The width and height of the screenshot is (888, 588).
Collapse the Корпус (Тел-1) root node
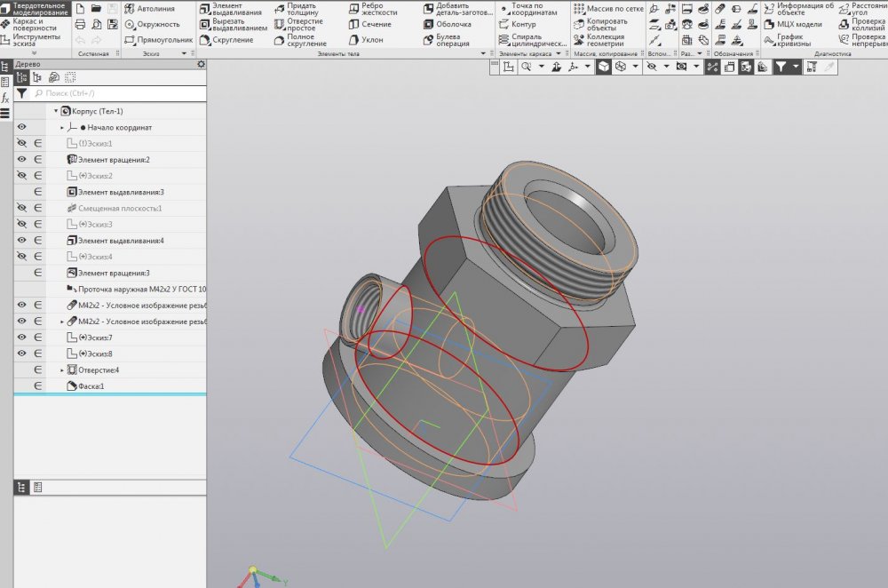tap(56, 112)
